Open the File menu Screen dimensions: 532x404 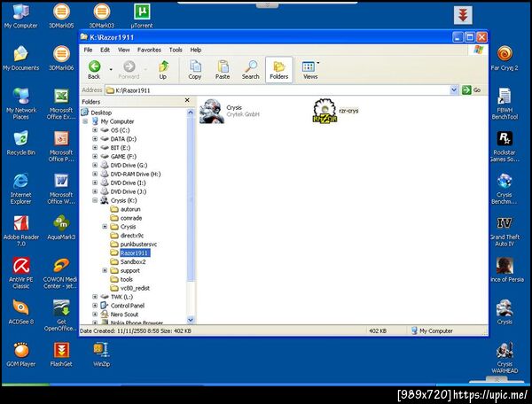pos(88,50)
